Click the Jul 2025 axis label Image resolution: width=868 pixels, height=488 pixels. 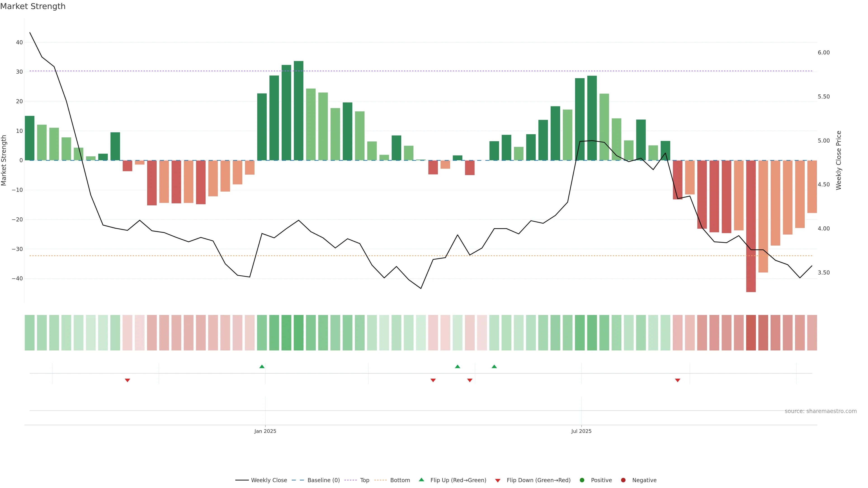pos(581,431)
